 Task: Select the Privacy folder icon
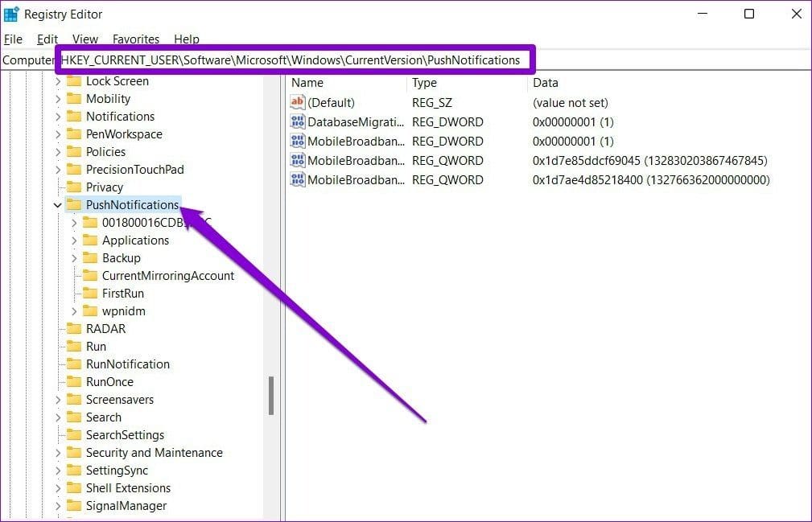pyautogui.click(x=74, y=187)
